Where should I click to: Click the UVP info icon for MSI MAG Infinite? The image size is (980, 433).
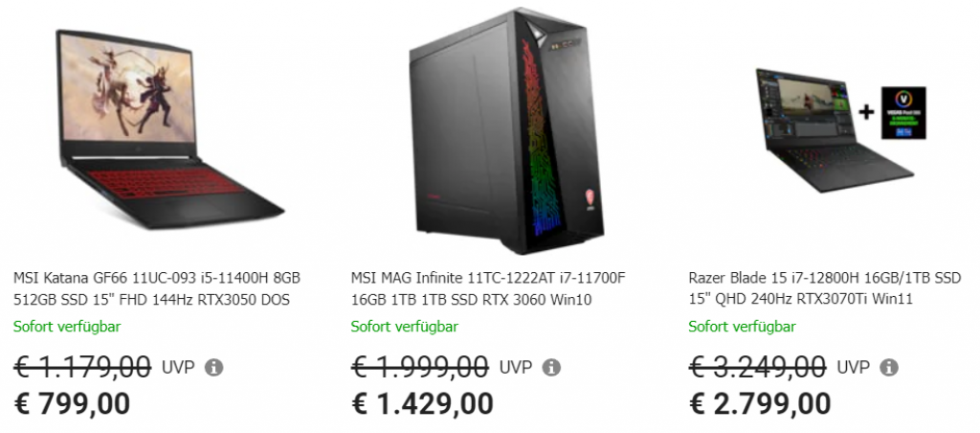551,368
